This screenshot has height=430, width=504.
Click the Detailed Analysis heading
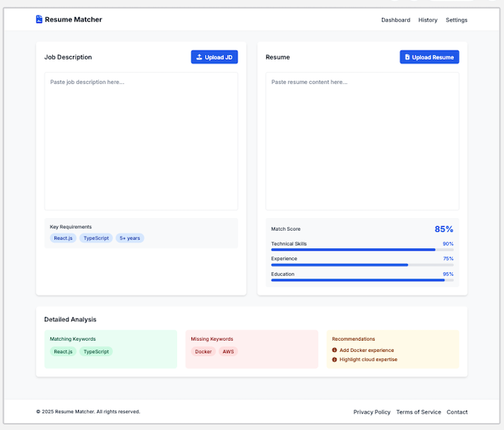tap(71, 320)
